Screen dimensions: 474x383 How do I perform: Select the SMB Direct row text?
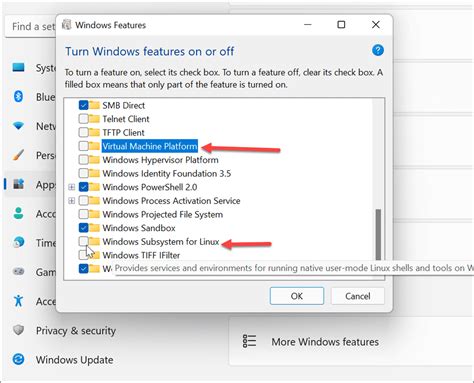pos(123,105)
